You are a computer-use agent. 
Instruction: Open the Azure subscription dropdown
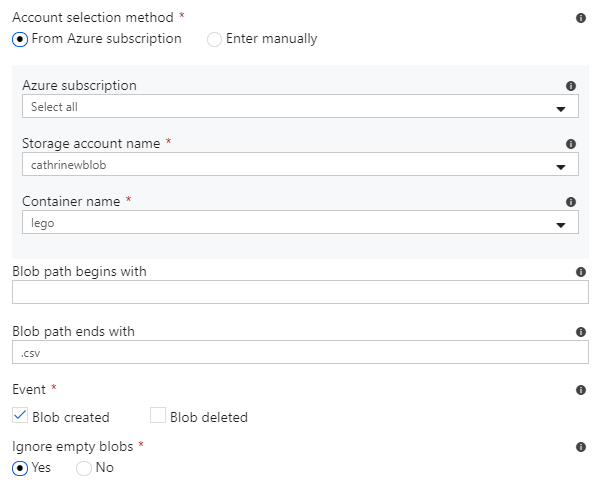[x=300, y=107]
